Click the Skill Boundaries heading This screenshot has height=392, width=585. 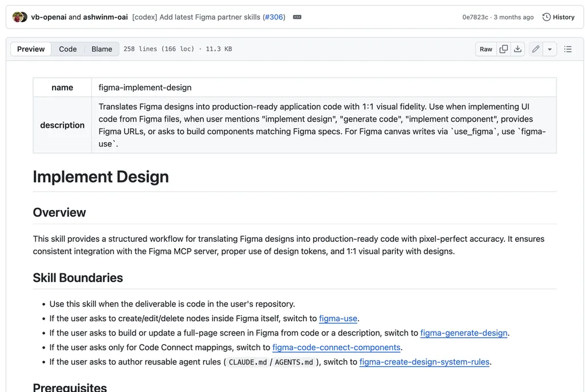[78, 278]
